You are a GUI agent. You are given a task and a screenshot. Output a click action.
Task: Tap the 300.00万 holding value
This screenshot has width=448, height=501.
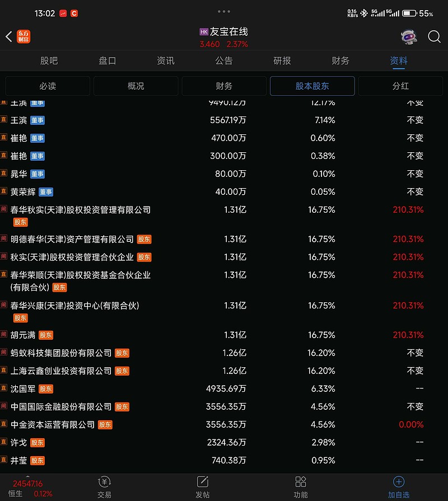tap(228, 156)
